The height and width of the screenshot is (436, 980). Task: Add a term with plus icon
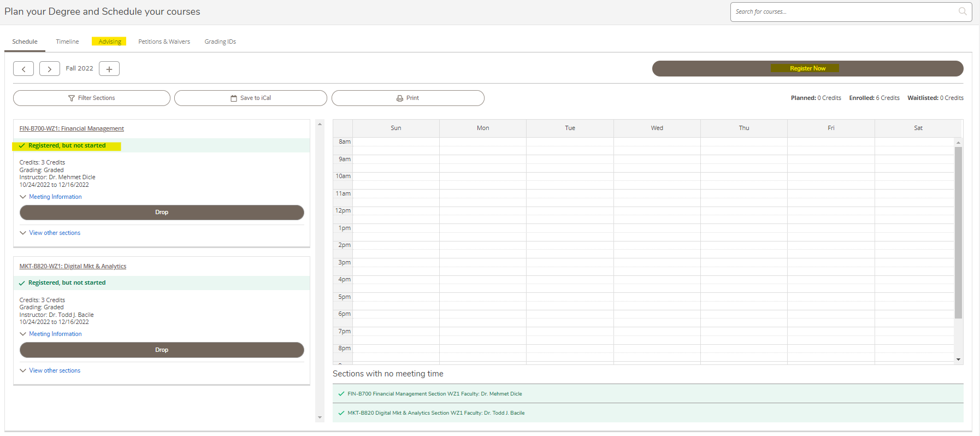109,69
